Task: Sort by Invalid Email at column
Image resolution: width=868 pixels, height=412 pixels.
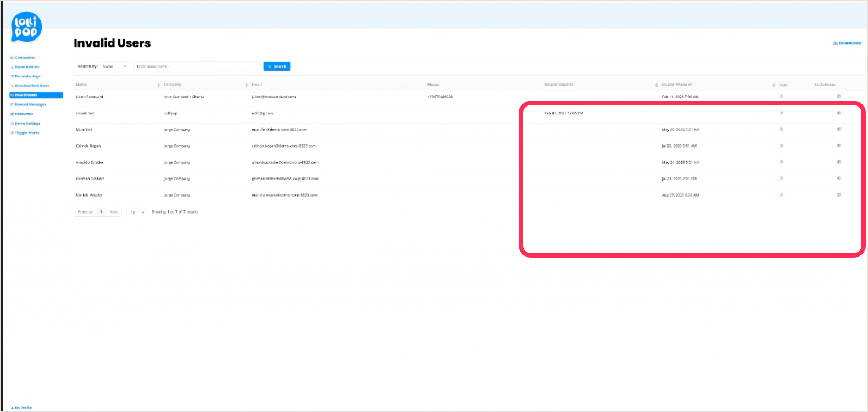Action: click(x=656, y=85)
